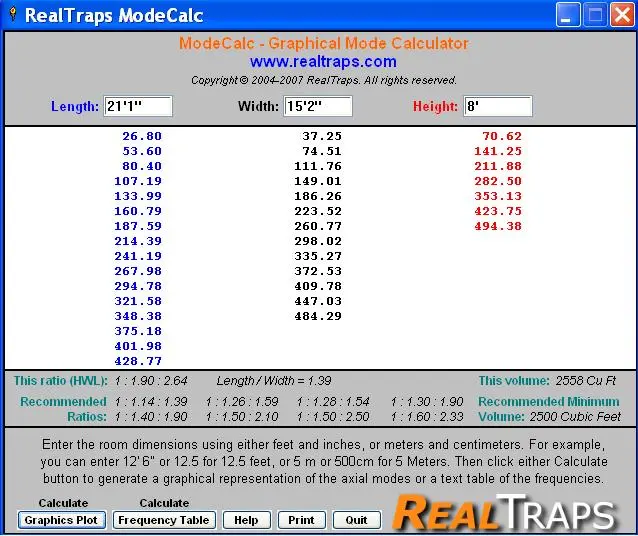Click this ratio value 1 : 1.90 : 2.64
Viewport: 638px width, 536px height.
click(x=151, y=381)
